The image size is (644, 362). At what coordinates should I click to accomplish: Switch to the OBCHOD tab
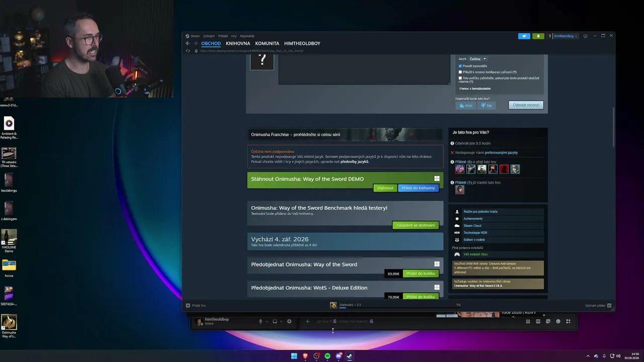(x=211, y=43)
